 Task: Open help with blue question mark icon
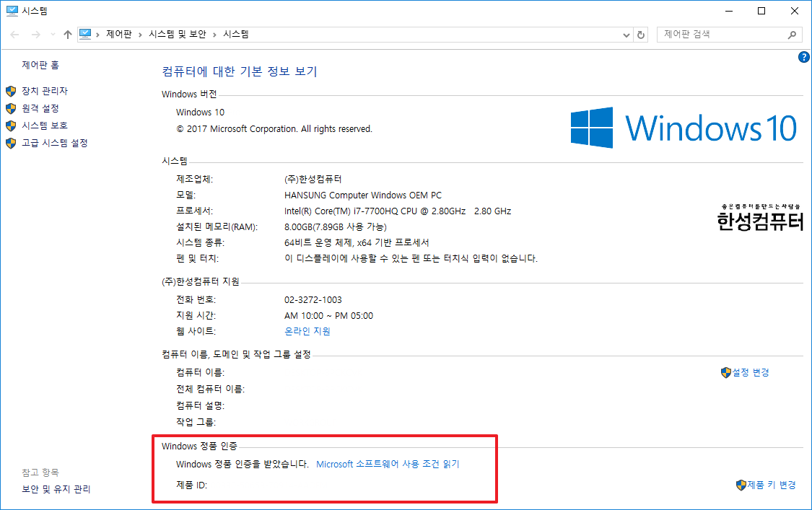pos(804,57)
